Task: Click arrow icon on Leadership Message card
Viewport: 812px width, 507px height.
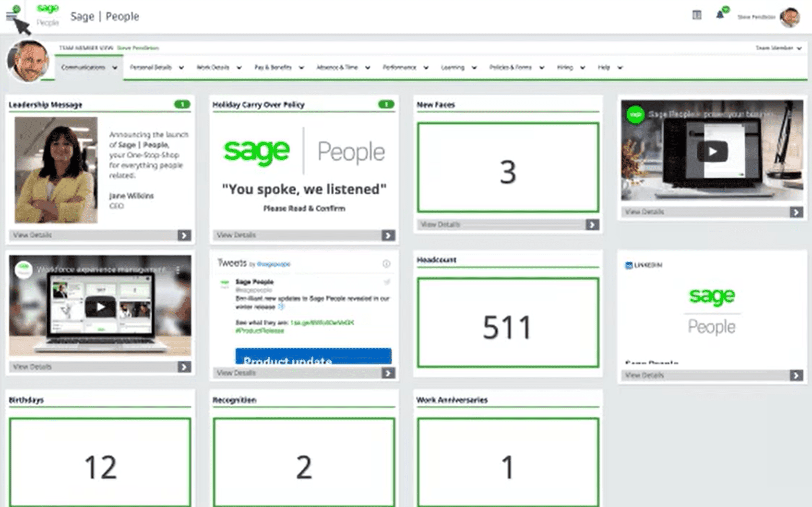Action: coord(184,235)
